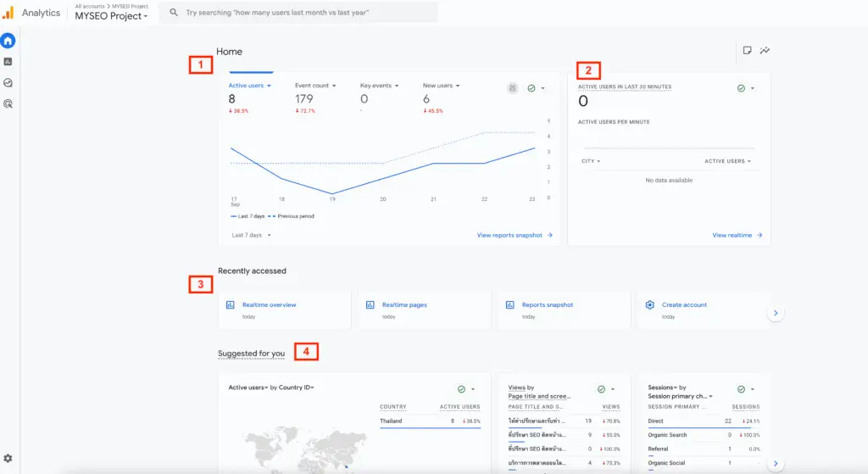Screen dimensions: 868x474
Task: Click Last 7 days legend entry
Action: [x=248, y=216]
